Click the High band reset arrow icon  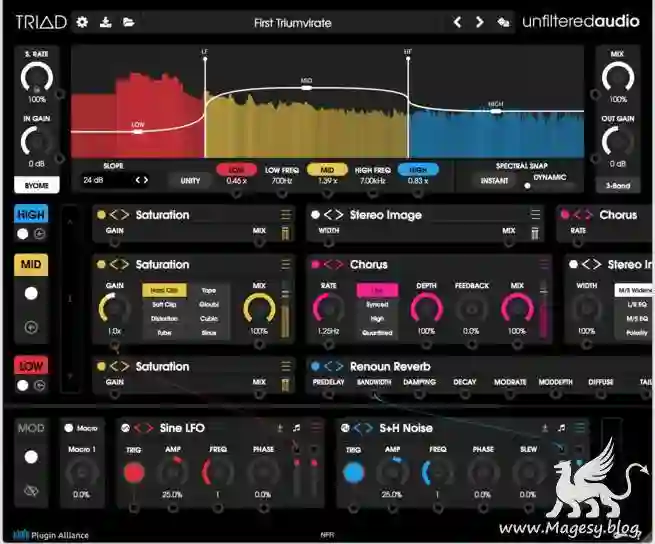coord(39,234)
